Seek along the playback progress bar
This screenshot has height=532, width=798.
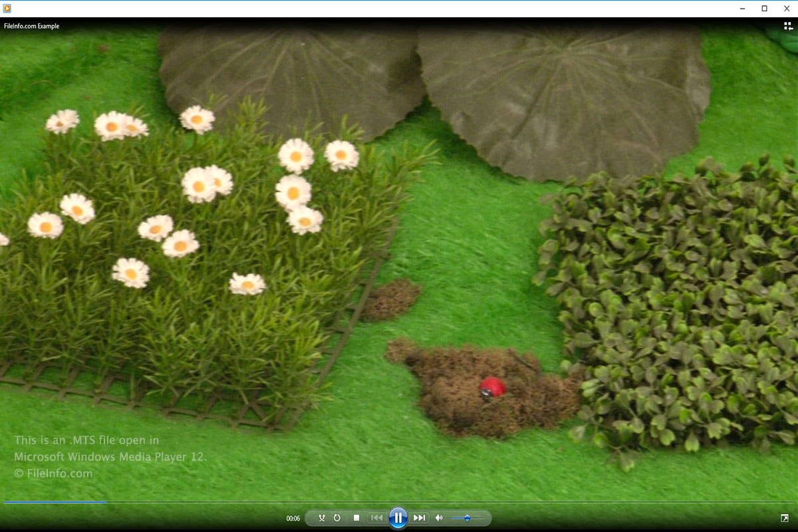click(399, 502)
